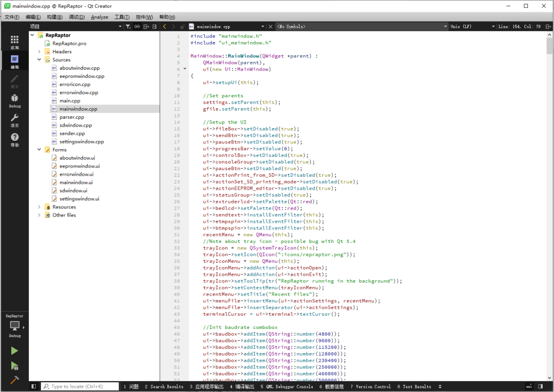Split the project sidebar panel

click(x=146, y=27)
